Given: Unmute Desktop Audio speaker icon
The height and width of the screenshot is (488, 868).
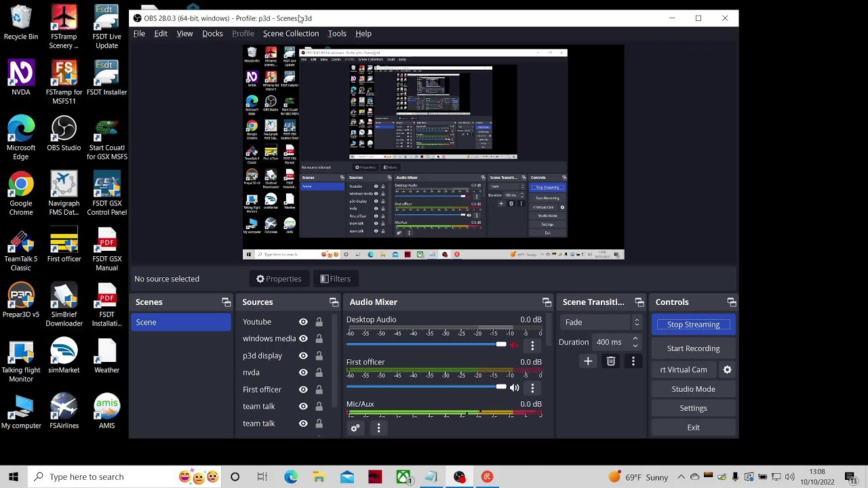Looking at the screenshot, I should 514,346.
